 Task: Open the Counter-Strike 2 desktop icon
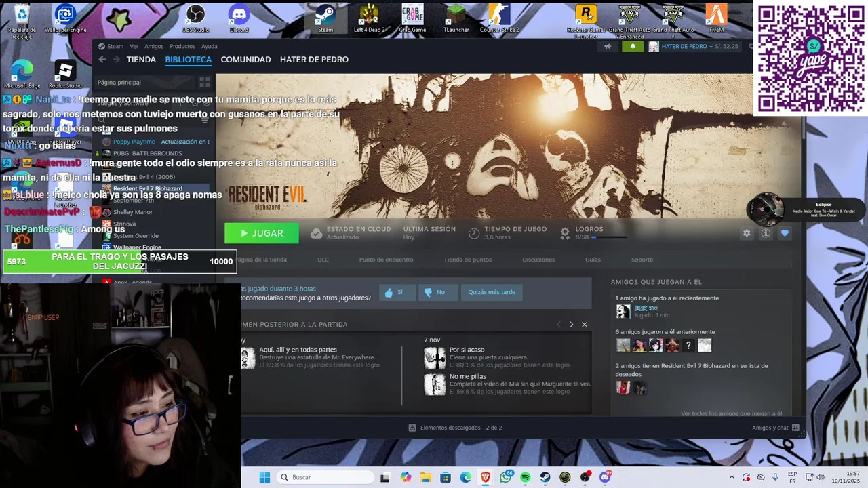[499, 18]
